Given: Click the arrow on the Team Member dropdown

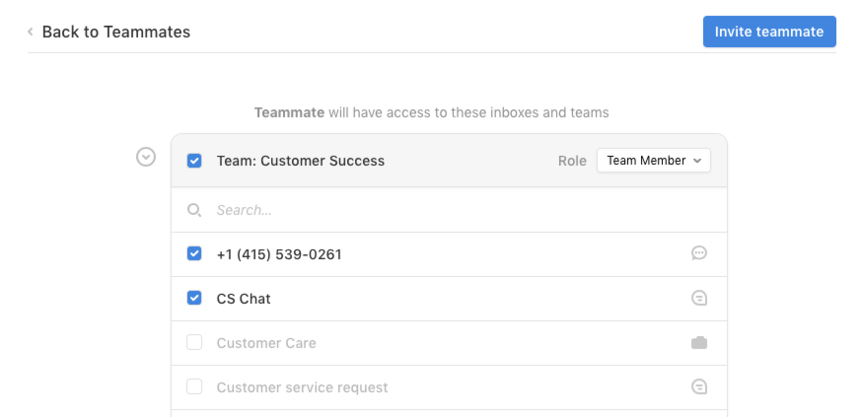Looking at the screenshot, I should [x=697, y=161].
